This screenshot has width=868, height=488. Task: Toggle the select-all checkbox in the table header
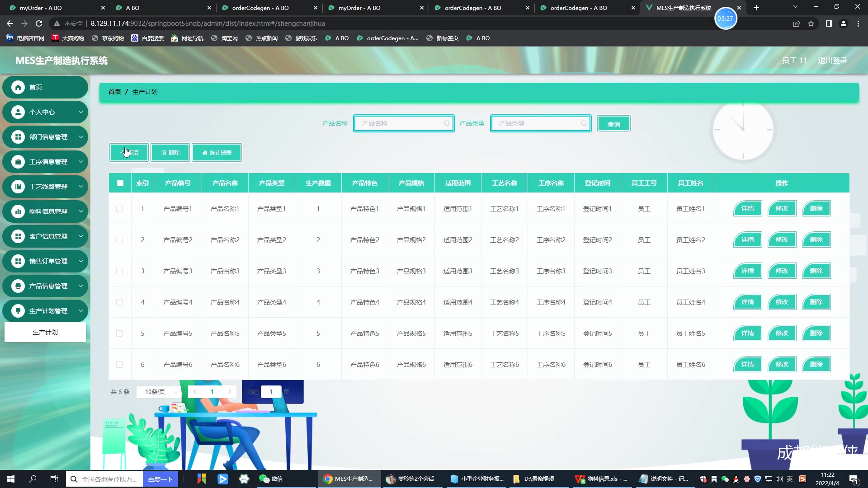[120, 183]
